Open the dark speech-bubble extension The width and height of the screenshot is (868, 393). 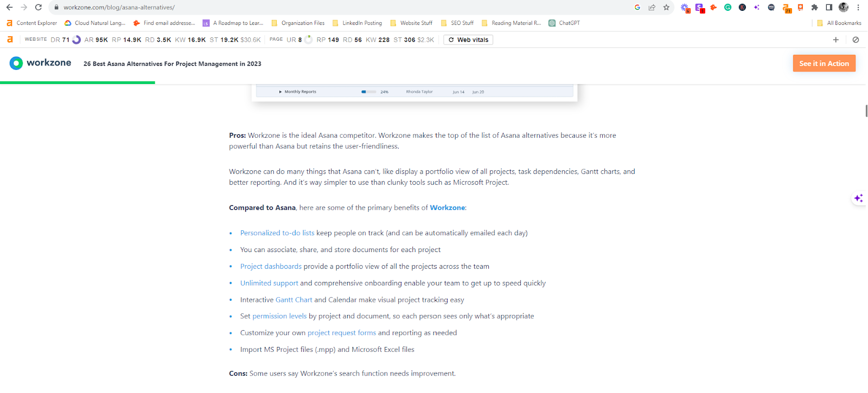click(771, 8)
